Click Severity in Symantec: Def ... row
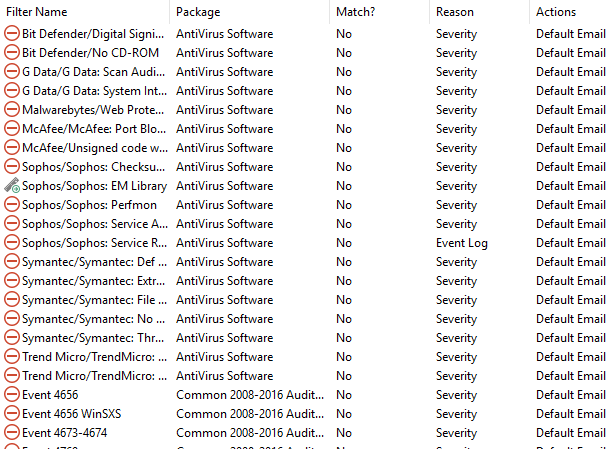This screenshot has height=449, width=616. pos(456,262)
